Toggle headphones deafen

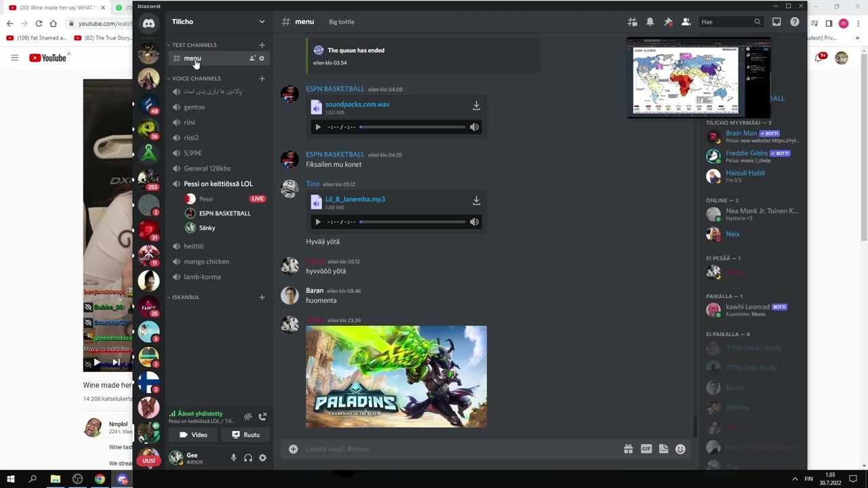[248, 458]
